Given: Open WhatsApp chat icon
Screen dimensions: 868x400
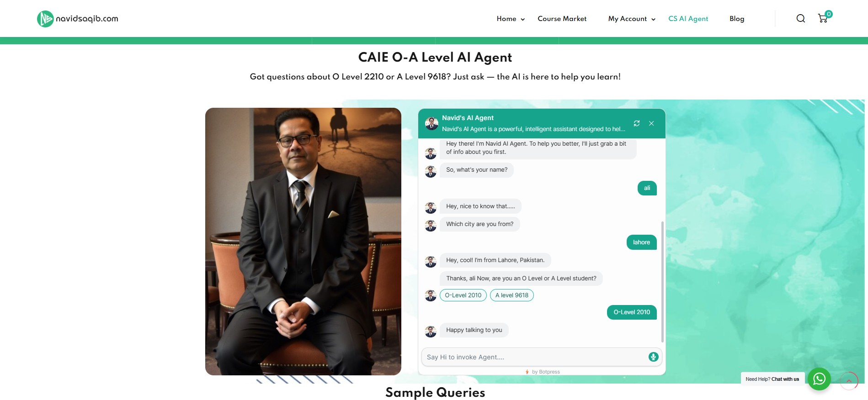Looking at the screenshot, I should pyautogui.click(x=819, y=379).
